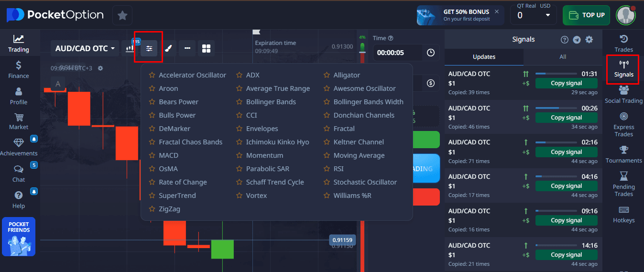Close the 50% bonus banner
Screen dimensions: 644x272
497,11
